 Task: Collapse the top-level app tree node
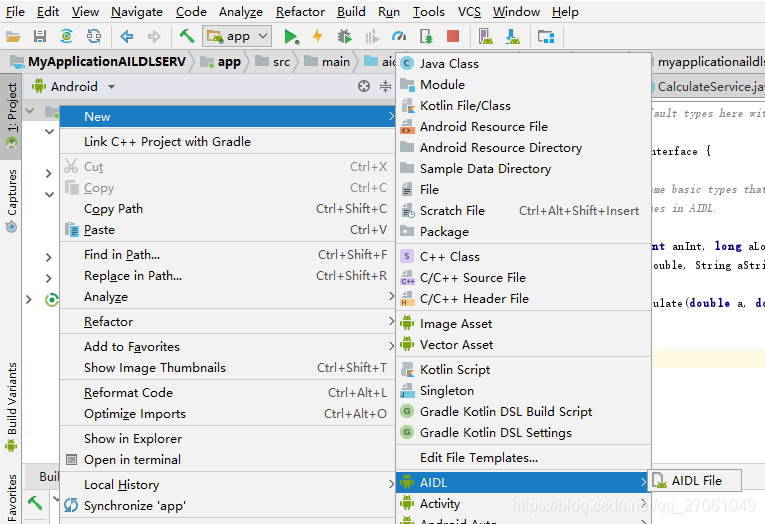(x=30, y=111)
